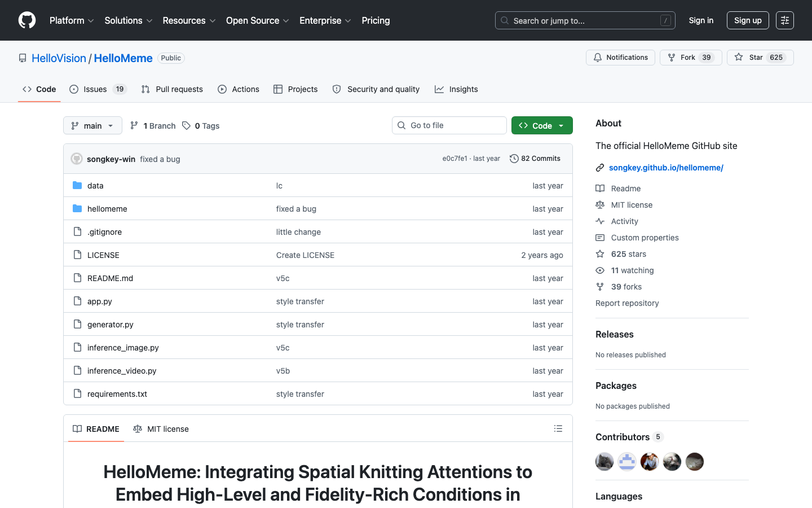Click the third contributor avatar
812x508 pixels.
650,462
